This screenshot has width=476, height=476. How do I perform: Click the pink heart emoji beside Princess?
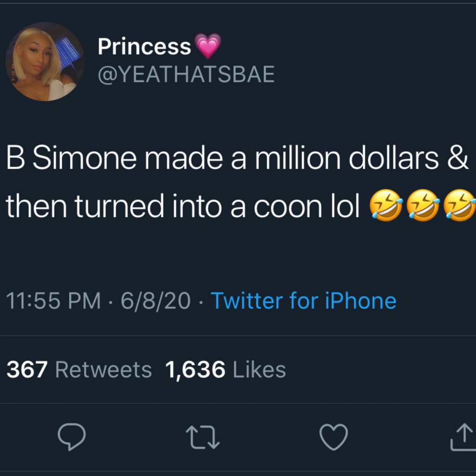tap(209, 46)
